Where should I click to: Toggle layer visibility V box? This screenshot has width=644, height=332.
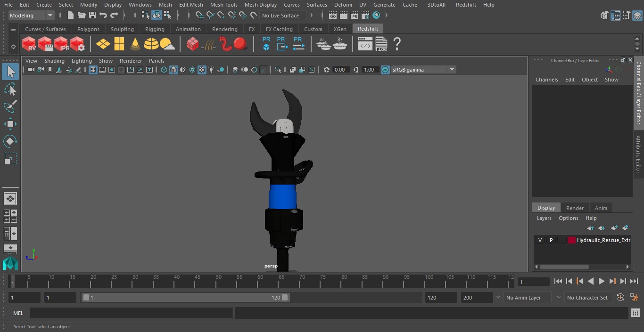pyautogui.click(x=540, y=240)
